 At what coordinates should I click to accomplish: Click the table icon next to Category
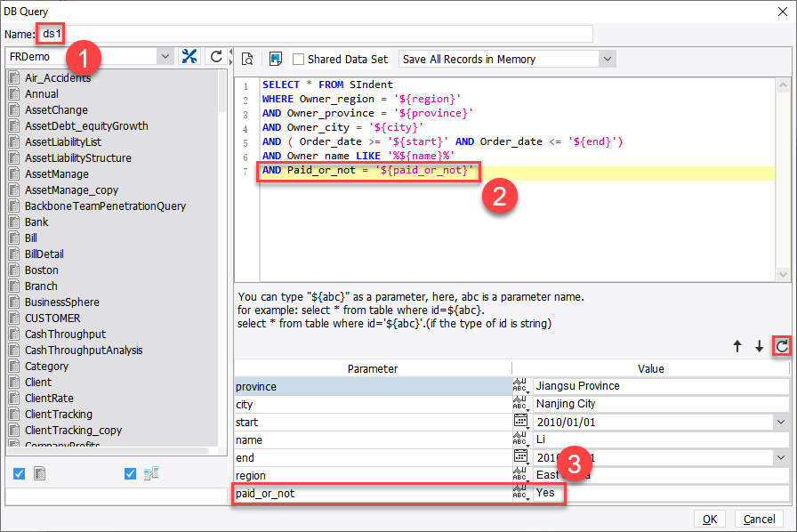[14, 367]
